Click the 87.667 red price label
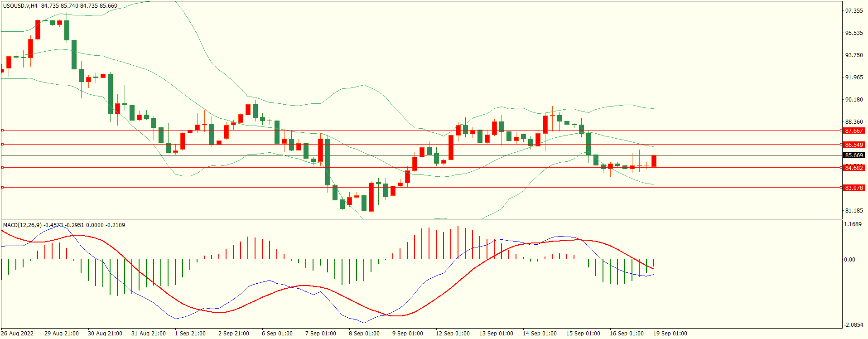Screen dimensions: 868x339 point(854,131)
